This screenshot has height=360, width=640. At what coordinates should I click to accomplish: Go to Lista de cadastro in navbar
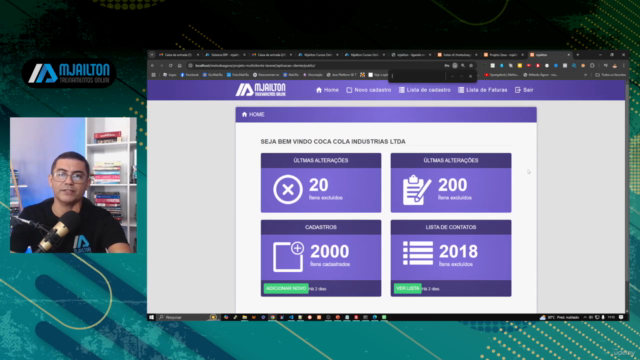424,90
